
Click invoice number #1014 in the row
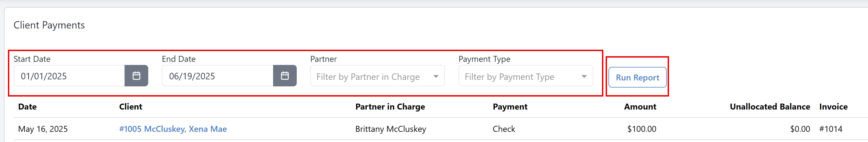click(x=831, y=129)
